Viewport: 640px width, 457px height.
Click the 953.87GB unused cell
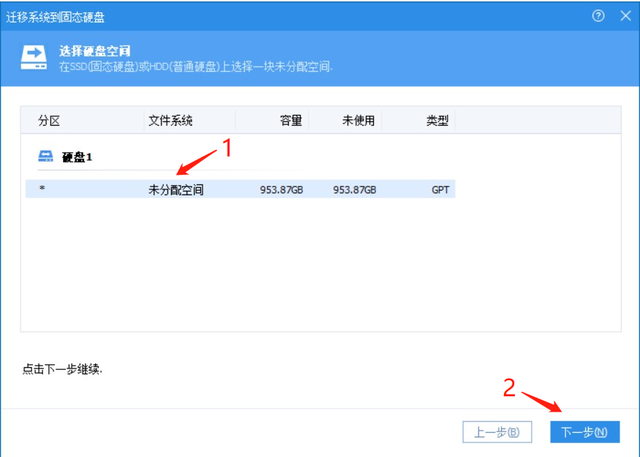point(354,190)
